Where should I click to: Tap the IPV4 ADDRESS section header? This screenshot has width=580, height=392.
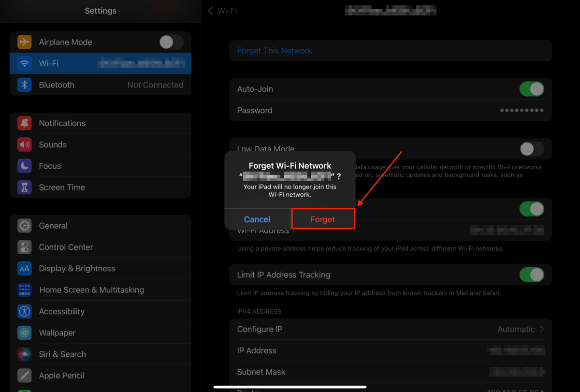[259, 311]
